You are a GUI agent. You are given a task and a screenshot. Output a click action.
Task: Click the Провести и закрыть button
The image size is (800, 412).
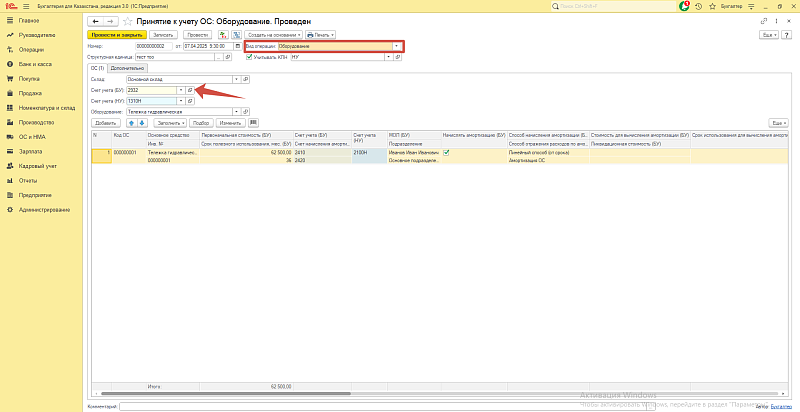coord(117,34)
